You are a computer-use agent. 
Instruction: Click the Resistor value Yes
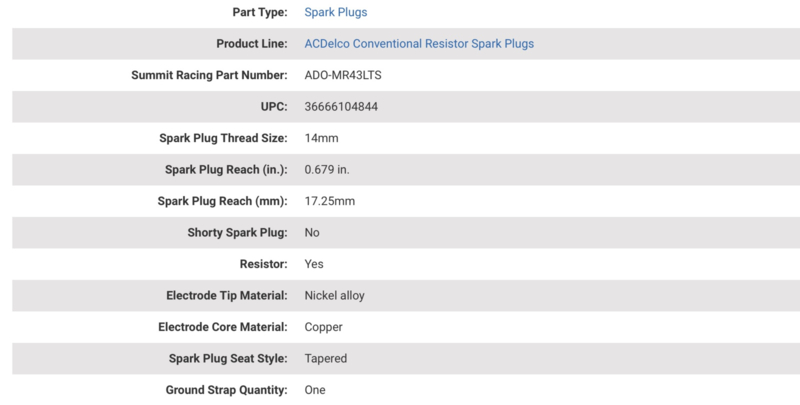[314, 264]
